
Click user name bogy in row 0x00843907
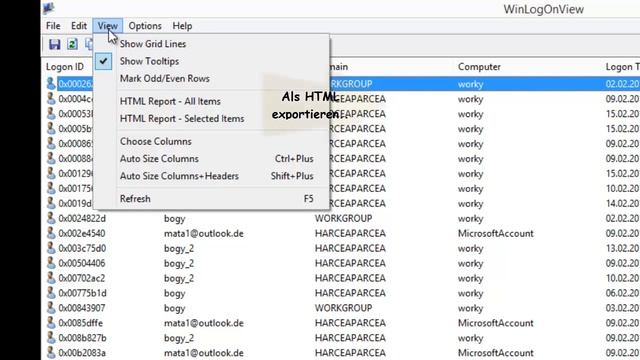(x=174, y=309)
